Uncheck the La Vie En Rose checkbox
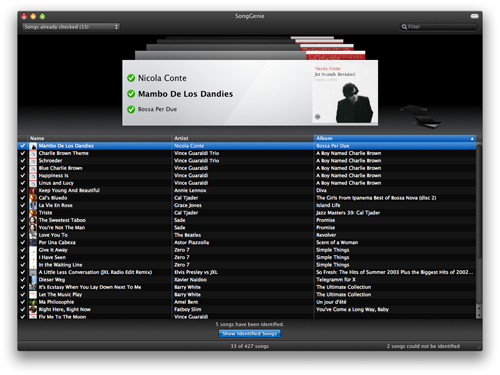Screen dimensions: 500x375 [23, 205]
